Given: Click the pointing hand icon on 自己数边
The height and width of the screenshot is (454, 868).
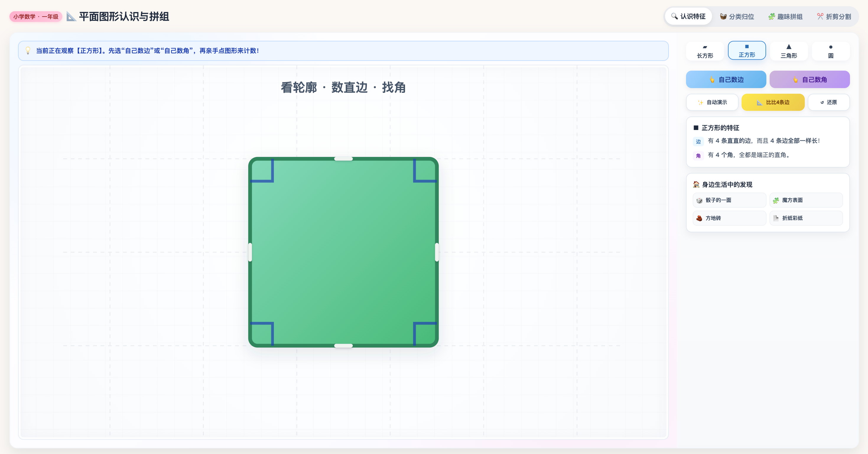Looking at the screenshot, I should (712, 80).
